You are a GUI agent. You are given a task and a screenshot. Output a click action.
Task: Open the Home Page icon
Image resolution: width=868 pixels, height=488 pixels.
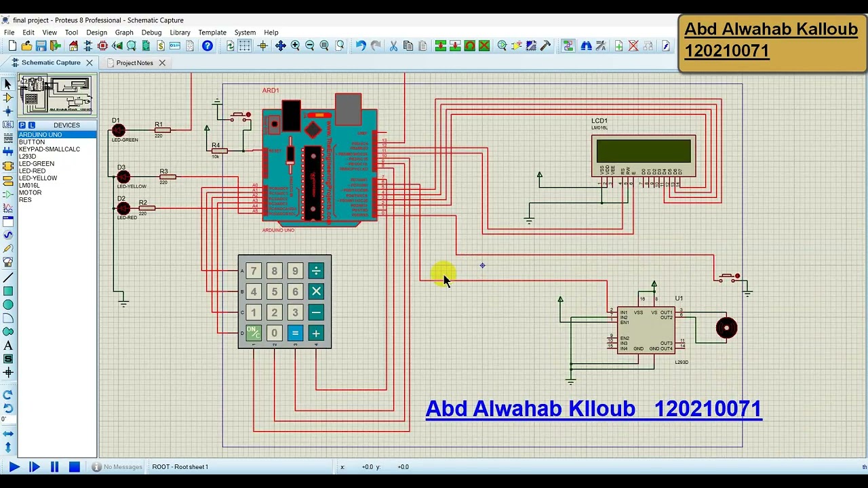click(x=73, y=46)
